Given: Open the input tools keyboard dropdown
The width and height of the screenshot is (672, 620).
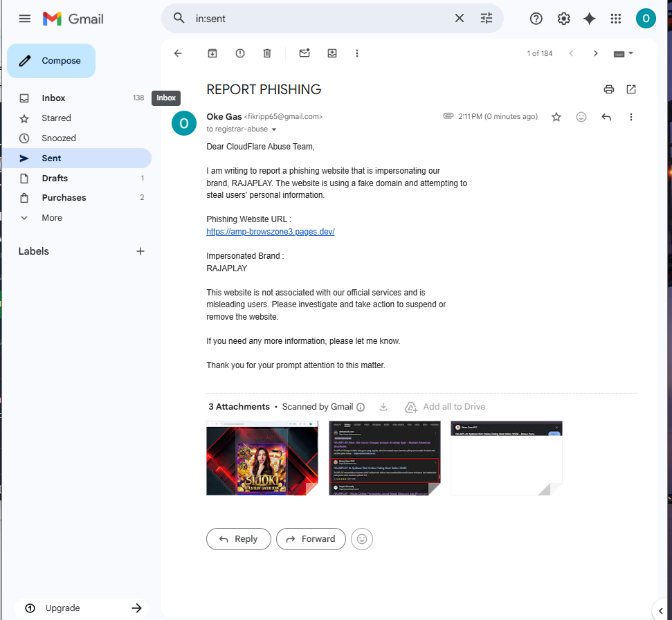Looking at the screenshot, I should click(x=623, y=53).
